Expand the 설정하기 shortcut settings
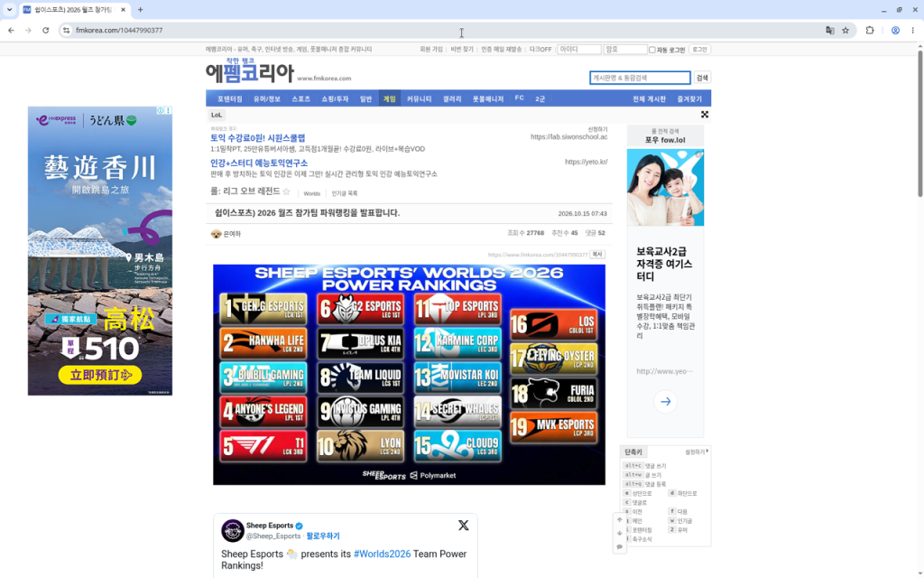This screenshot has height=578, width=924. tap(696, 452)
